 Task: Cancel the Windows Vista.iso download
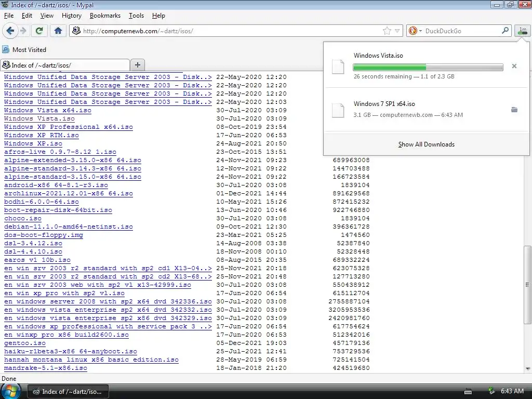point(514,66)
